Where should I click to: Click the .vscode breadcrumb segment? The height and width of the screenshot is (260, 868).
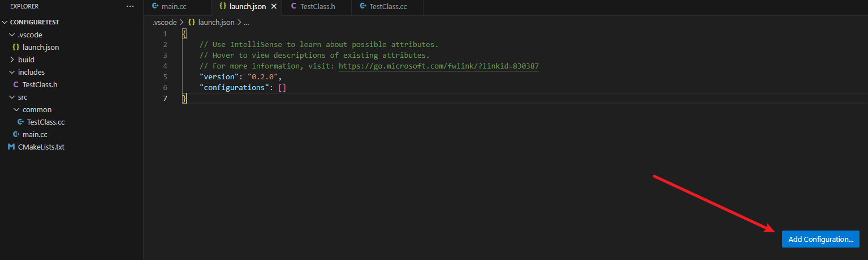pos(165,22)
